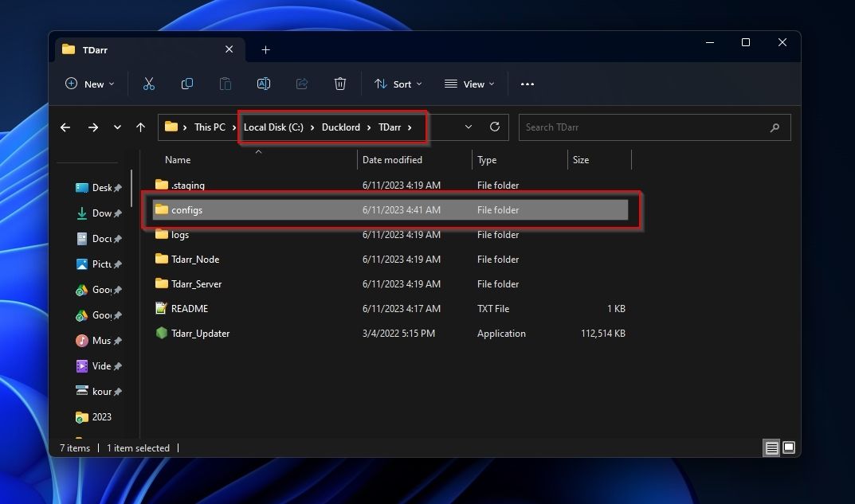Image resolution: width=855 pixels, height=504 pixels.
Task: Switch to details view layout icon
Action: pyautogui.click(x=771, y=448)
